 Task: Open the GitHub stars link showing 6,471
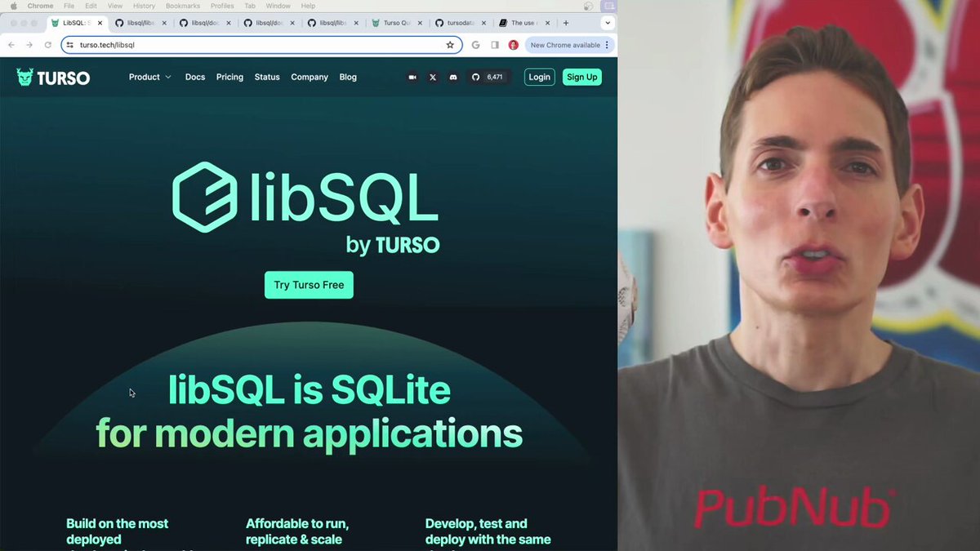[x=488, y=78]
